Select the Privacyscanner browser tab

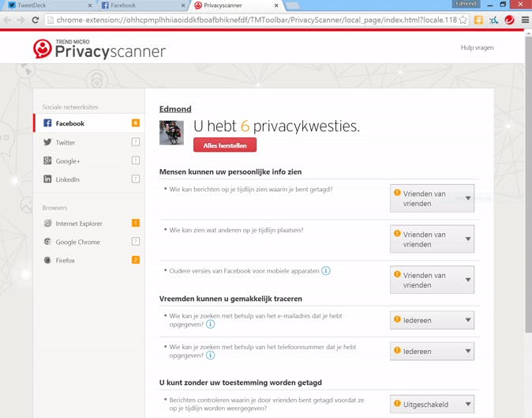pos(236,6)
